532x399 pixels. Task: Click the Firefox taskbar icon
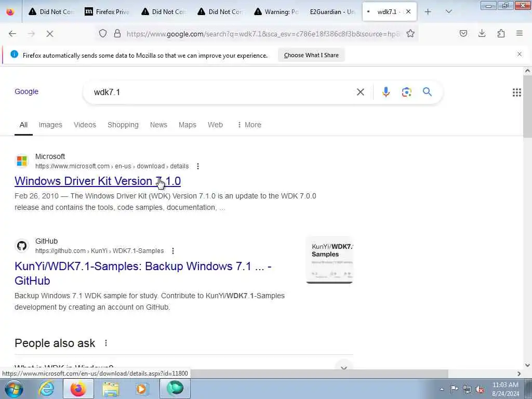click(78, 389)
